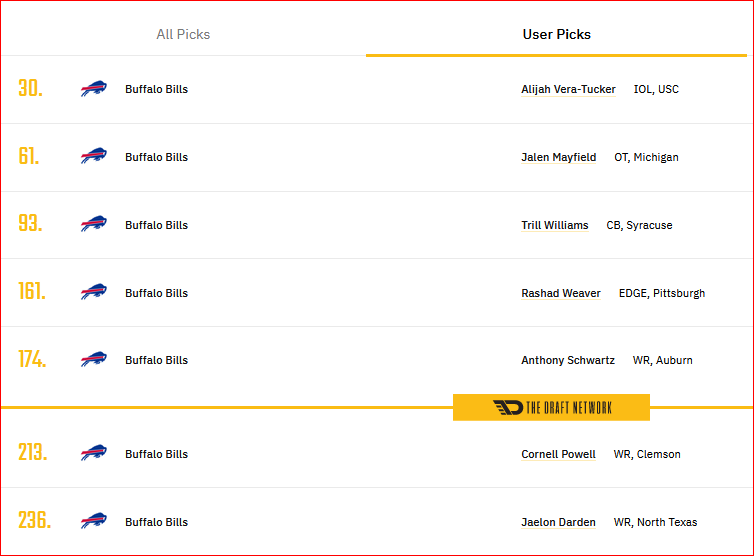Click the Bills logo beside pick 93
The height and width of the screenshot is (556, 754).
(x=94, y=224)
